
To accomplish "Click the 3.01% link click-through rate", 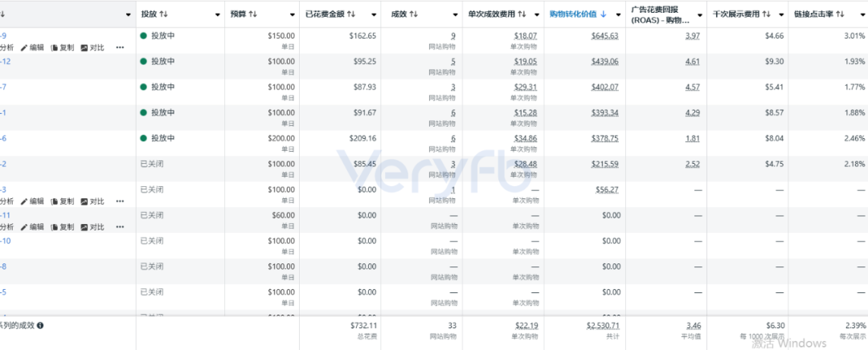I will [854, 36].
